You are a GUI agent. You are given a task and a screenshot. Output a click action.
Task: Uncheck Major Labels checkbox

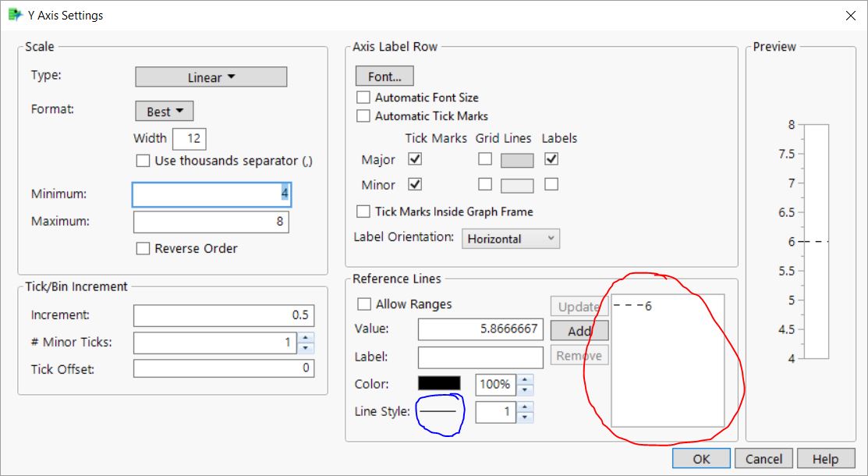[551, 159]
